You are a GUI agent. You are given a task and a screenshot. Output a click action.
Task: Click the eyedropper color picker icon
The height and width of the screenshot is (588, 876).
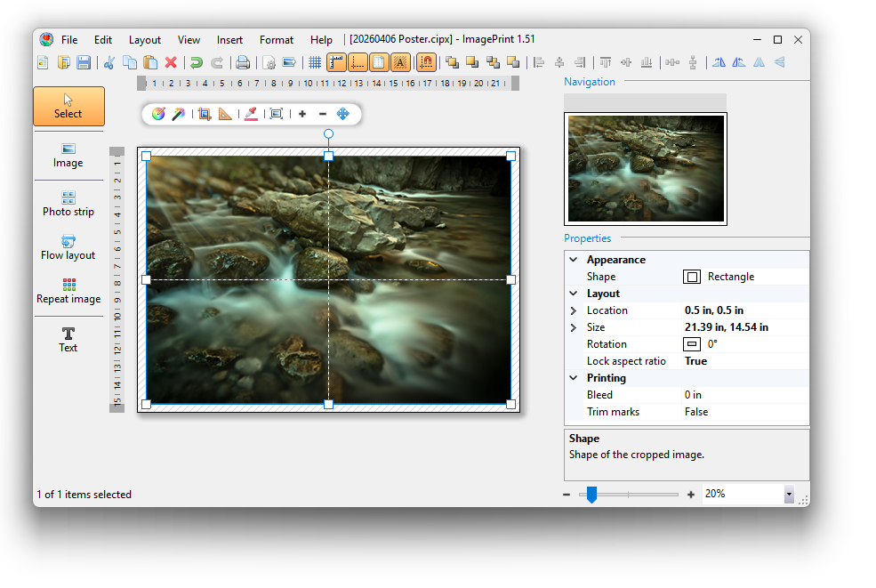pos(251,114)
